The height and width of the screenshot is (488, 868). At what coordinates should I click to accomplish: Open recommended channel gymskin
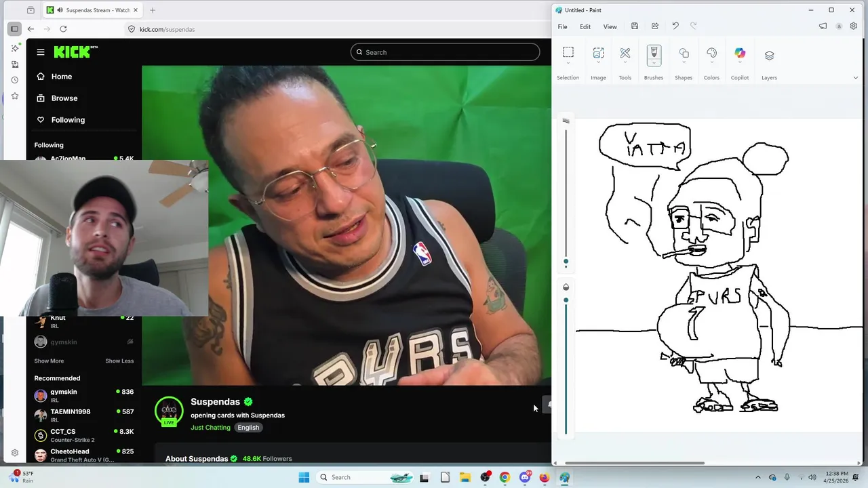[x=84, y=395]
